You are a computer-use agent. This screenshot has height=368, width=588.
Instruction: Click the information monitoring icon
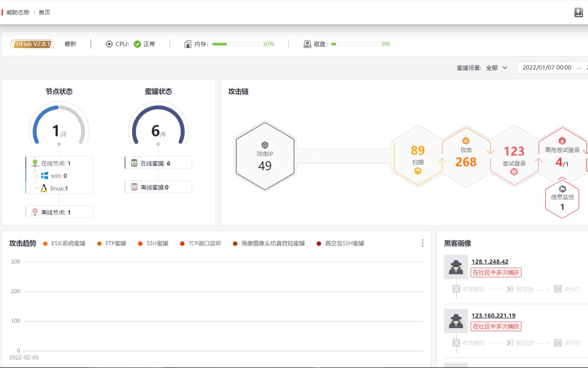coord(562,189)
